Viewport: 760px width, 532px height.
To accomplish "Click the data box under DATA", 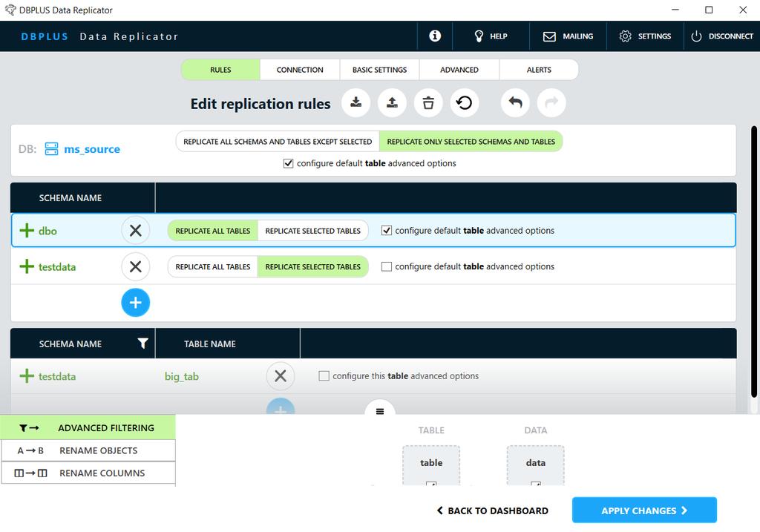I will (x=536, y=465).
